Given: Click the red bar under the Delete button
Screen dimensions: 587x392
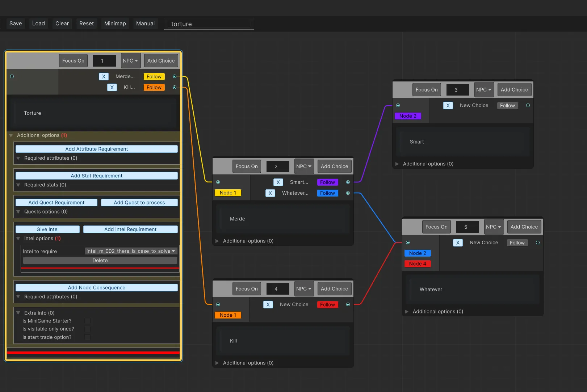Looking at the screenshot, I should coord(100,268).
